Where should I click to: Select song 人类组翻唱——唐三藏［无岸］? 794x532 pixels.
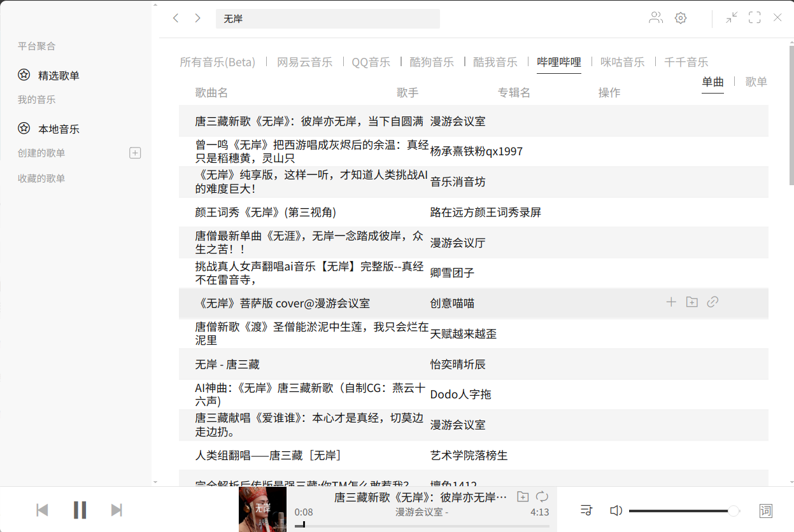[x=268, y=455]
